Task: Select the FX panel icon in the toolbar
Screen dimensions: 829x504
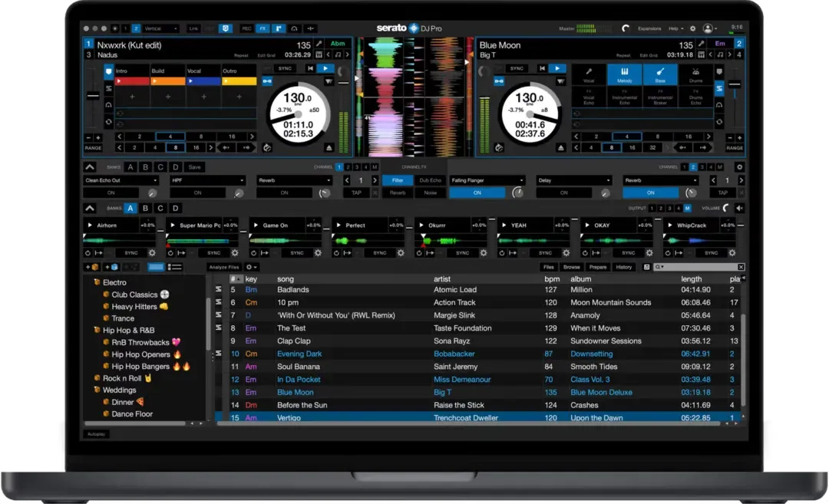Action: pos(264,28)
